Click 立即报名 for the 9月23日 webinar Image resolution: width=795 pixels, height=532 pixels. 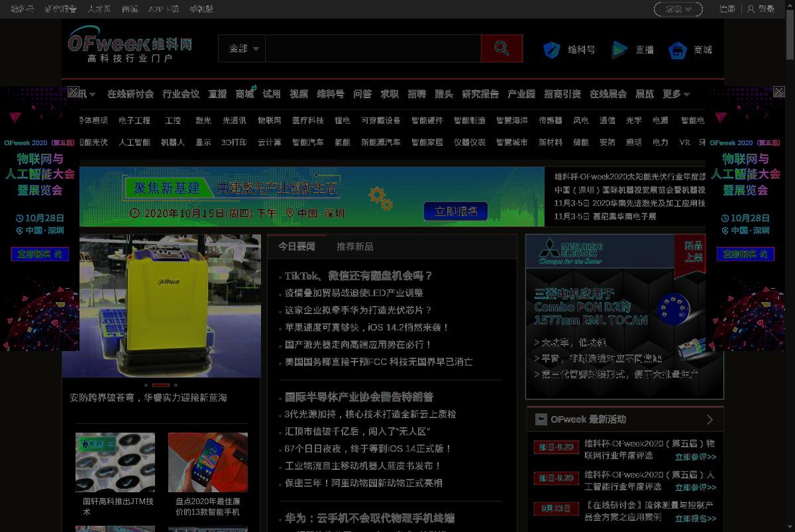[x=696, y=518]
